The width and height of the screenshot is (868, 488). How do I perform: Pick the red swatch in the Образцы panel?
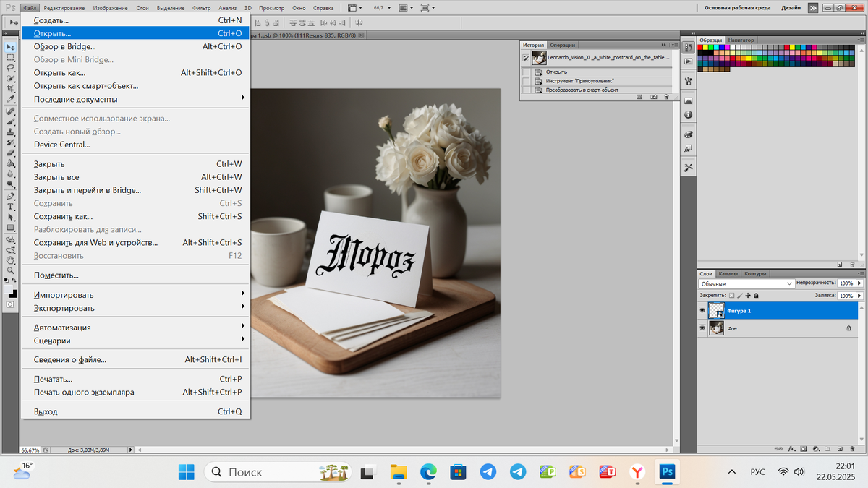(x=701, y=48)
